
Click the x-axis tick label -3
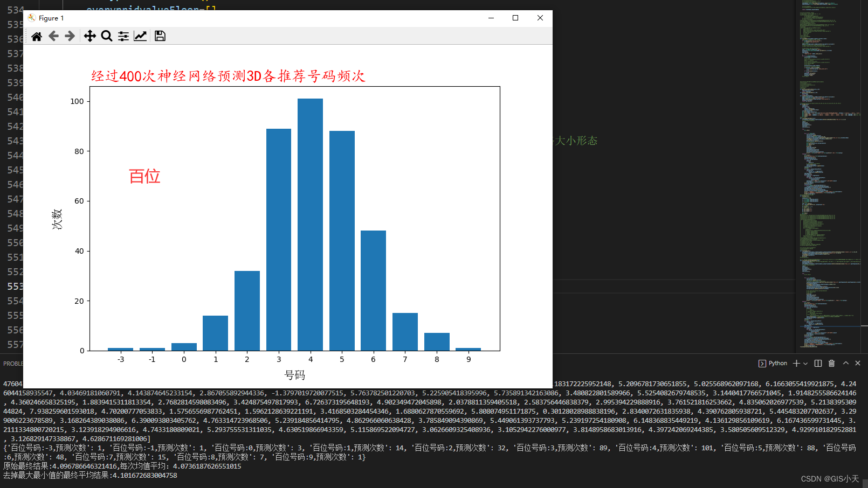121,359
